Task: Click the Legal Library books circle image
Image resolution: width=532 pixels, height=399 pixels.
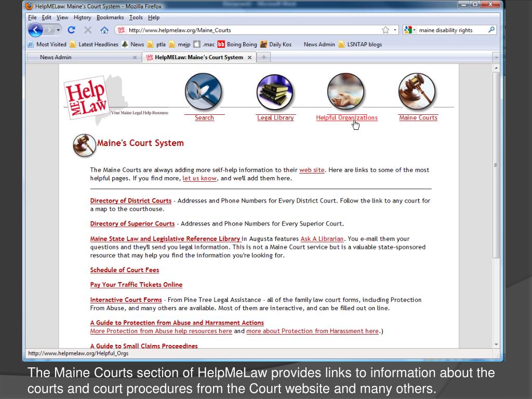Action: [274, 92]
